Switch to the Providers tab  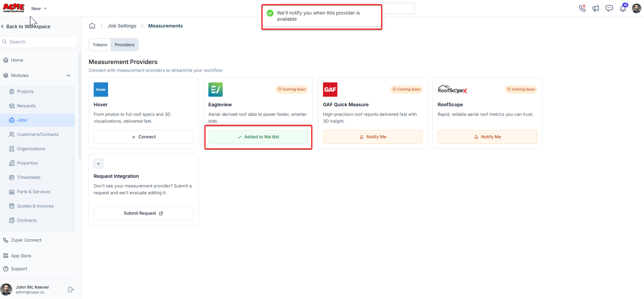click(x=125, y=45)
